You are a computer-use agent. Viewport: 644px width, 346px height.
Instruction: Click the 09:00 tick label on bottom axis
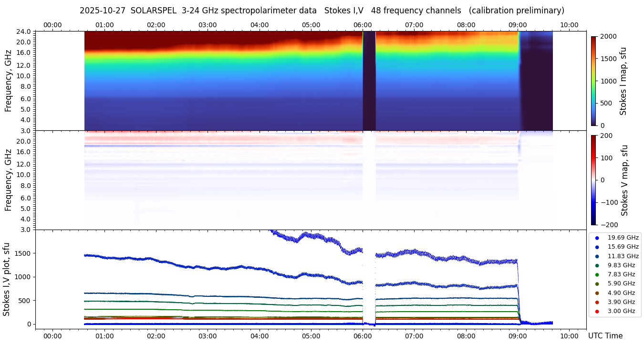click(x=518, y=336)
